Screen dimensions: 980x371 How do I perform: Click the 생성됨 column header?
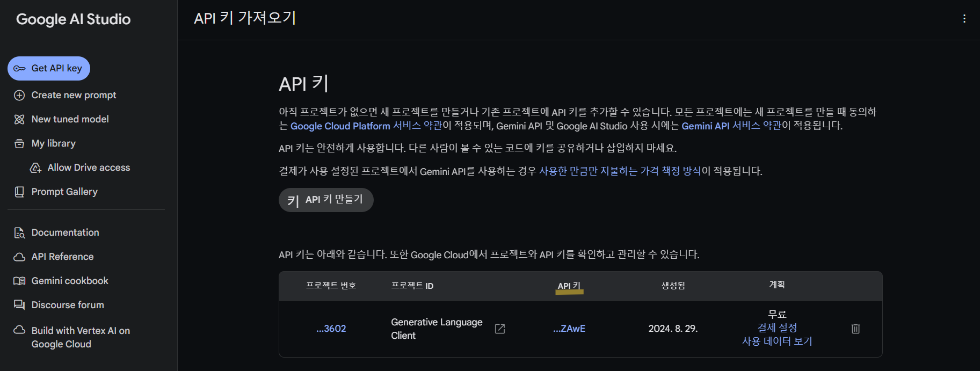[673, 286]
